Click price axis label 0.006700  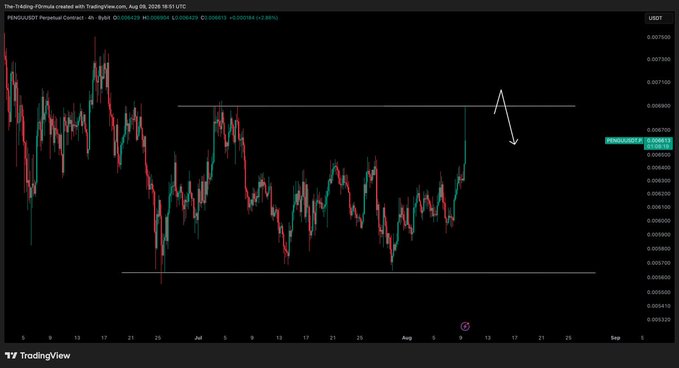pos(658,130)
